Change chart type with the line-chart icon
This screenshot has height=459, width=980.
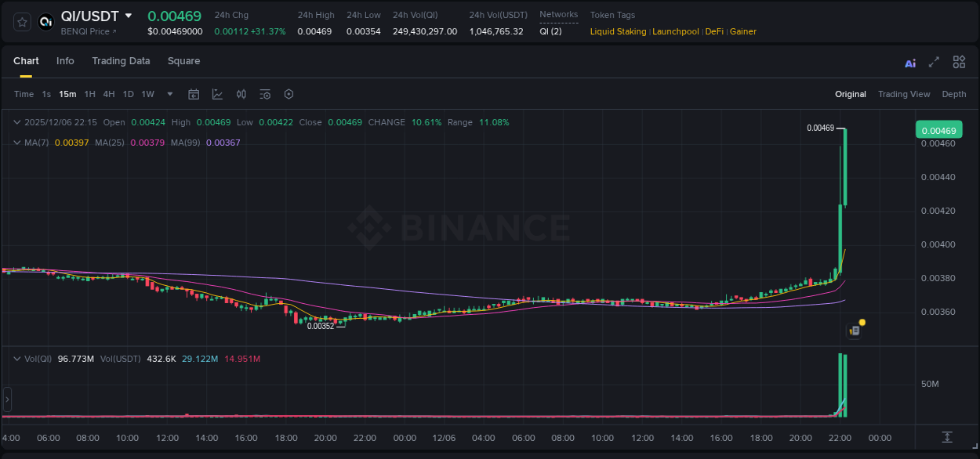coord(217,94)
